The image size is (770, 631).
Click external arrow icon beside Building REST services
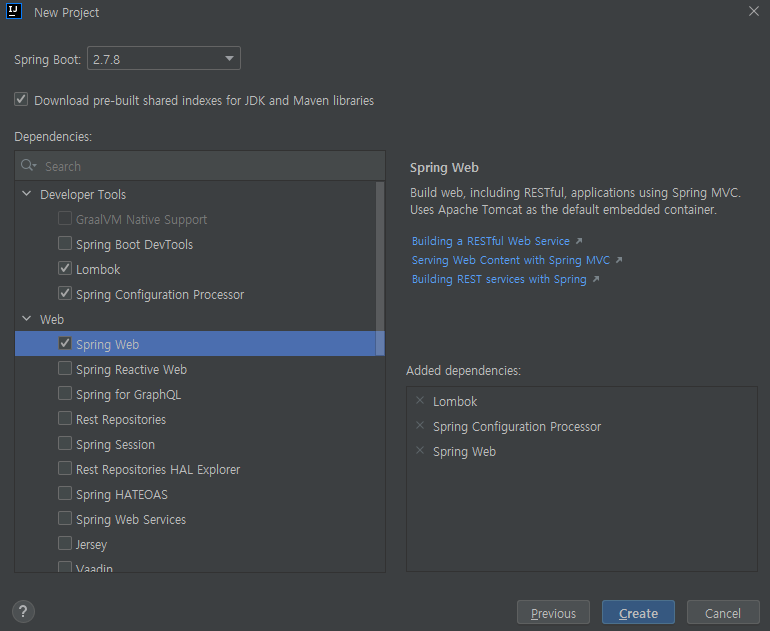coord(596,279)
